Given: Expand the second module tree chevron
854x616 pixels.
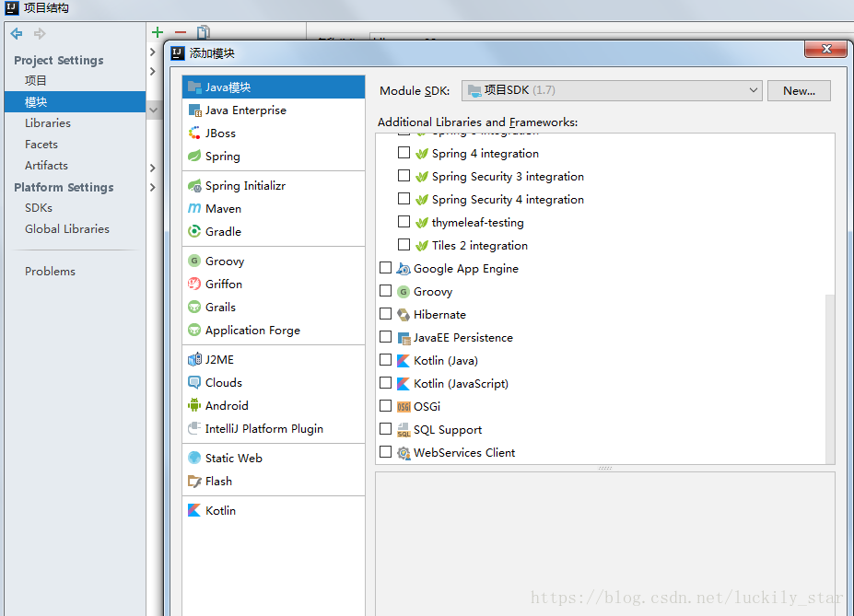Looking at the screenshot, I should pos(153,71).
